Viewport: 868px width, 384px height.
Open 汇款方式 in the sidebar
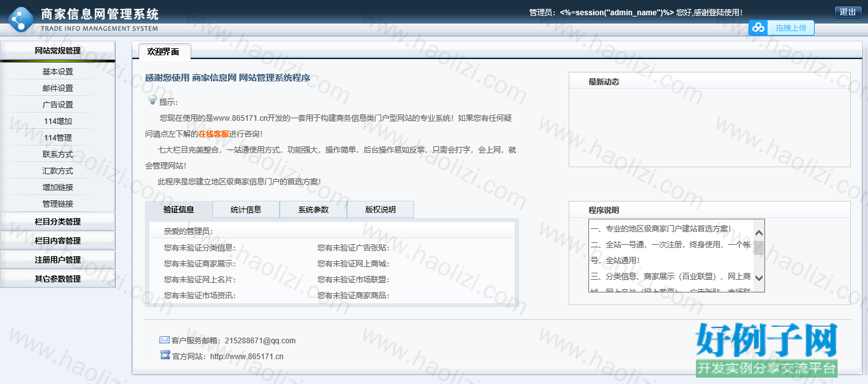coord(58,171)
